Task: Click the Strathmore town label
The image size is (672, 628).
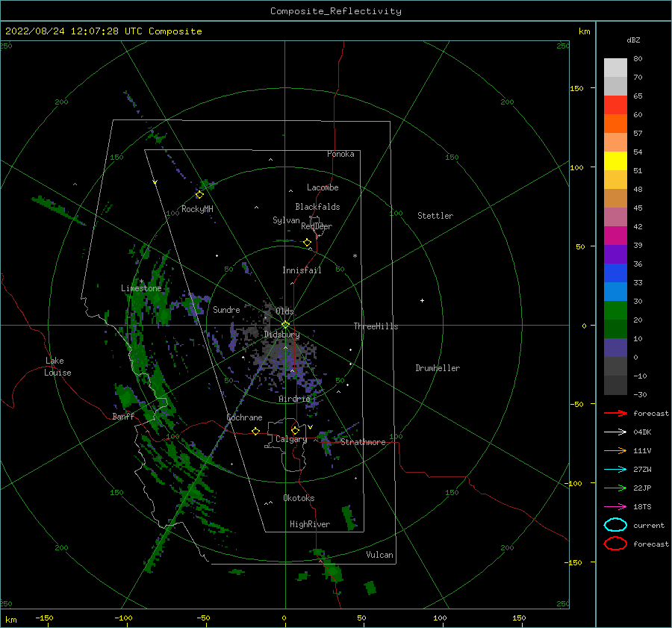Action: point(363,442)
